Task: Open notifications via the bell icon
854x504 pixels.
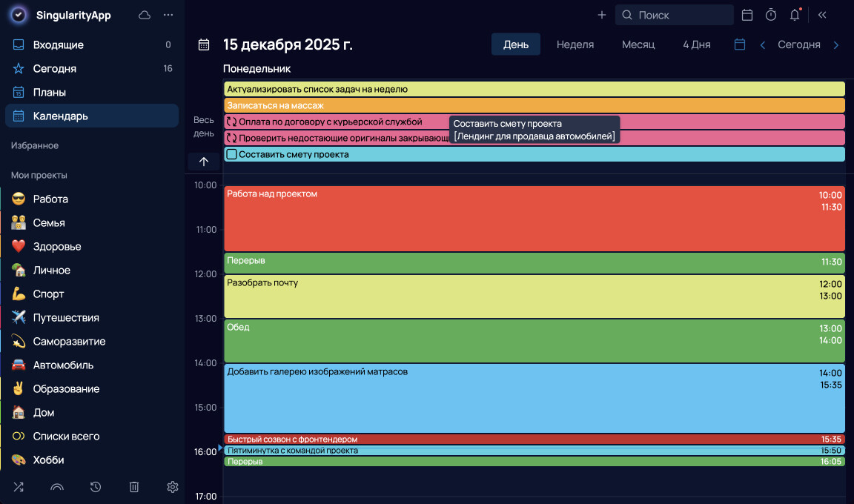Action: click(x=795, y=15)
